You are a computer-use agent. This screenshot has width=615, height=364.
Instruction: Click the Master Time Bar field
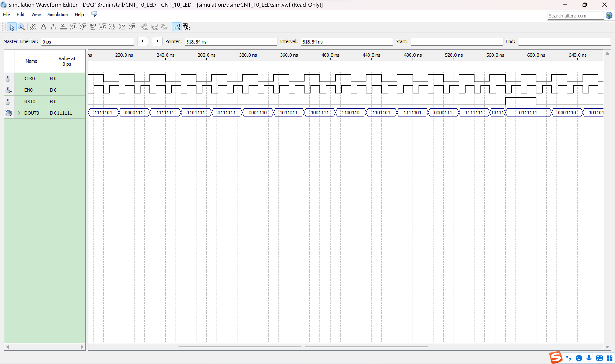pos(87,42)
